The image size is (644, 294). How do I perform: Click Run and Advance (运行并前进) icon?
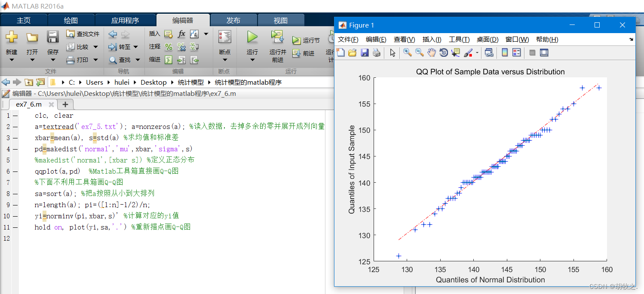pos(278,37)
